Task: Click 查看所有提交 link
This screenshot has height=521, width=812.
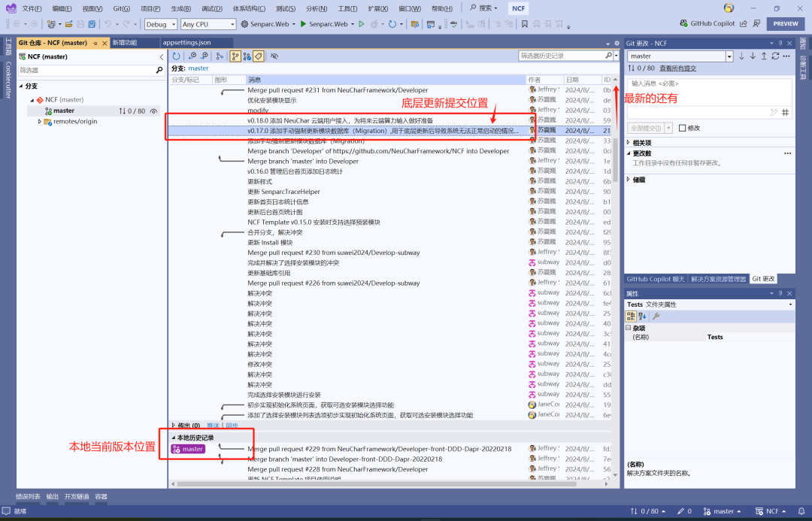Action: [677, 68]
